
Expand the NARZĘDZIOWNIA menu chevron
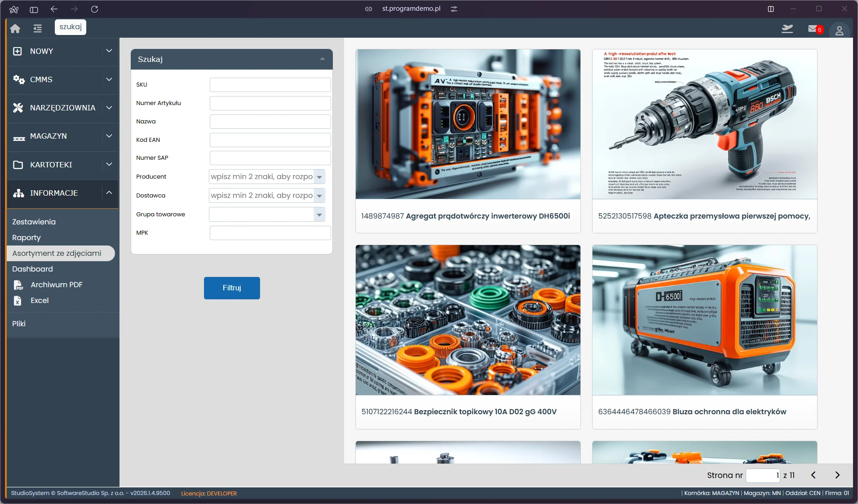[x=109, y=108]
